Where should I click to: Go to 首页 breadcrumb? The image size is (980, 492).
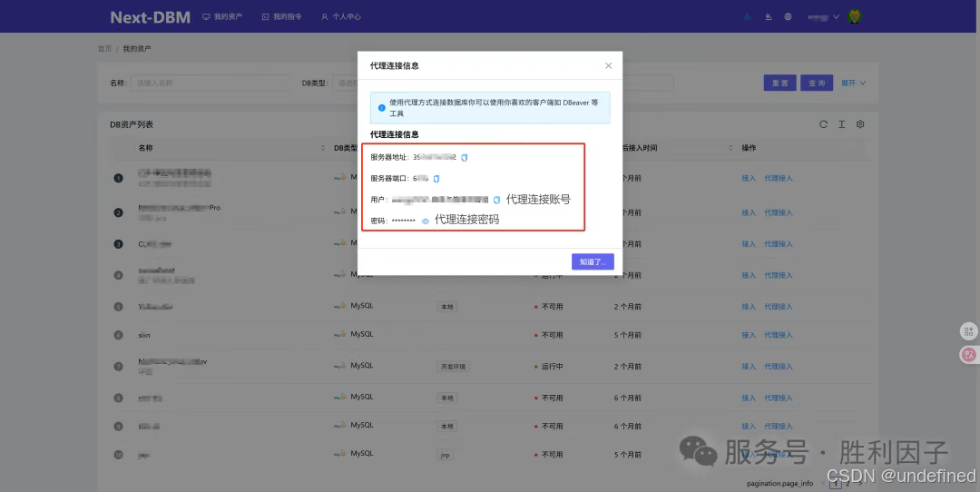point(104,49)
